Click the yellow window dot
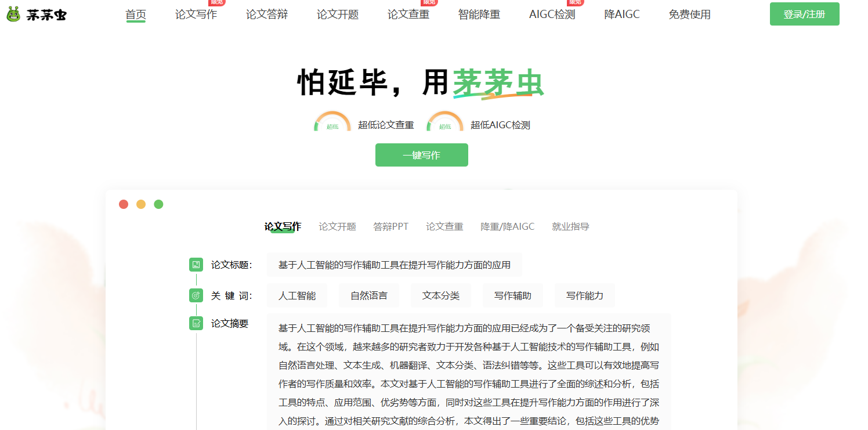This screenshot has height=430, width=868. (141, 204)
